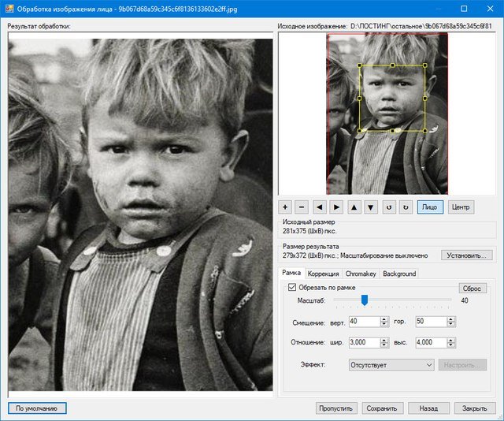
Task: Maximize the window
Action: click(464, 9)
